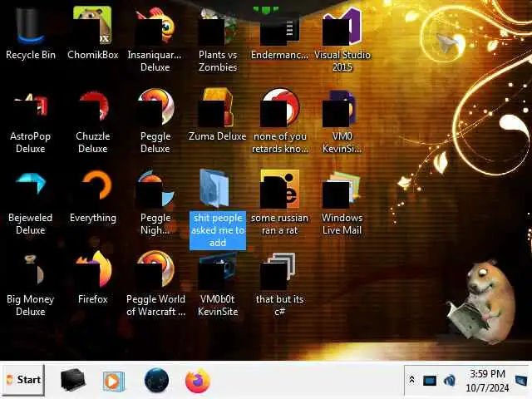The width and height of the screenshot is (532, 399).
Task: Open the 3:59 PM clock and date
Action: [487, 381]
